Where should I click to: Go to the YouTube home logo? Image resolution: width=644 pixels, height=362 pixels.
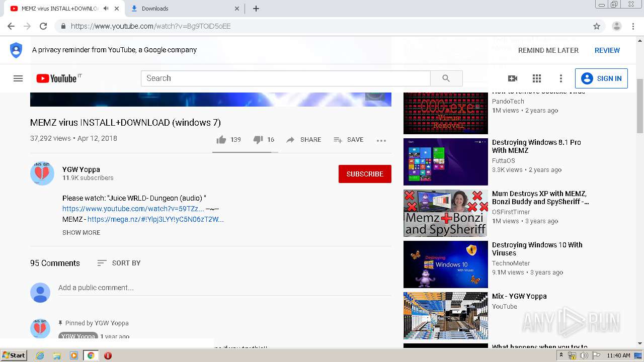coord(56,78)
